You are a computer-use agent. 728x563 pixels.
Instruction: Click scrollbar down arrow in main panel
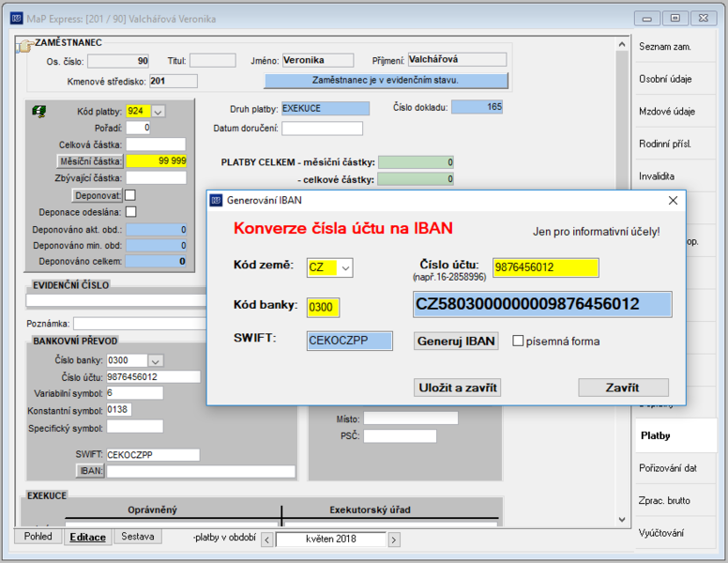(622, 519)
